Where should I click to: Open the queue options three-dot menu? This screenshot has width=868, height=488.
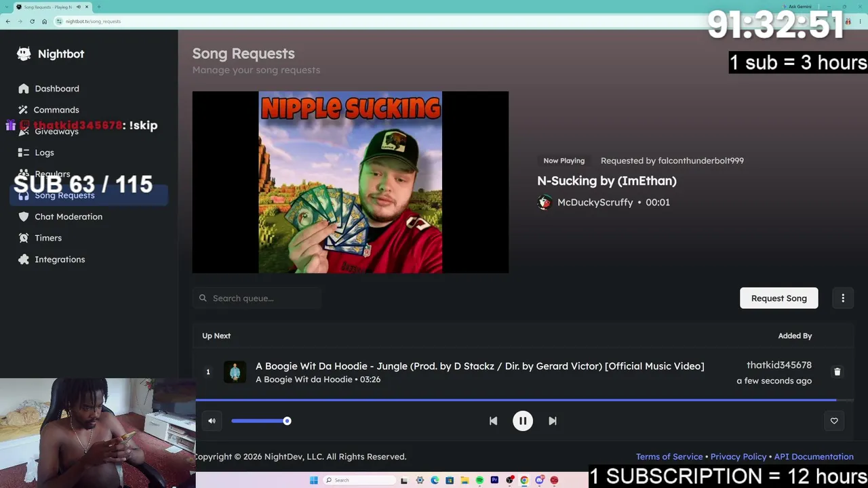coord(843,298)
